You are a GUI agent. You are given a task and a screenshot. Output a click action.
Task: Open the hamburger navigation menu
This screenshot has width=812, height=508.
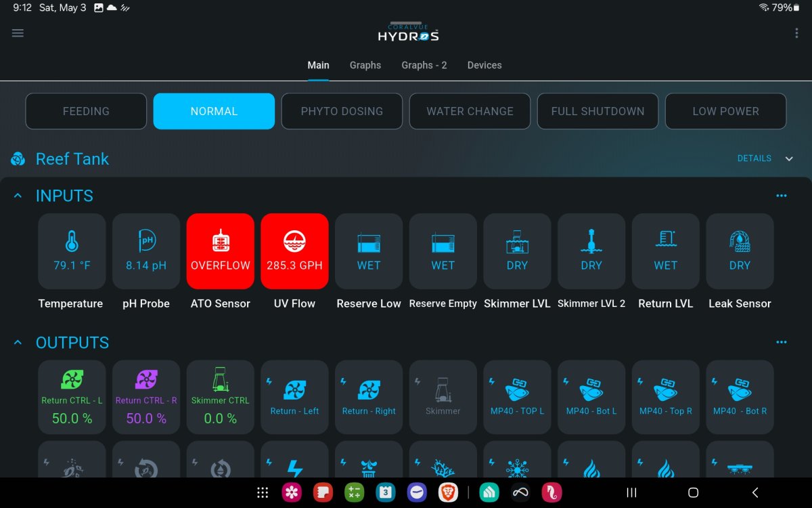18,33
